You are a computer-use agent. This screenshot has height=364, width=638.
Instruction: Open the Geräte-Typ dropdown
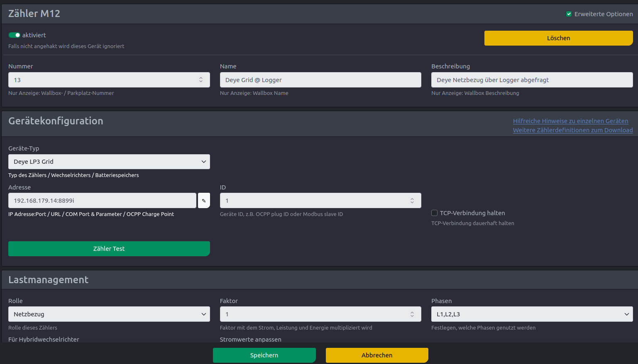tap(109, 162)
